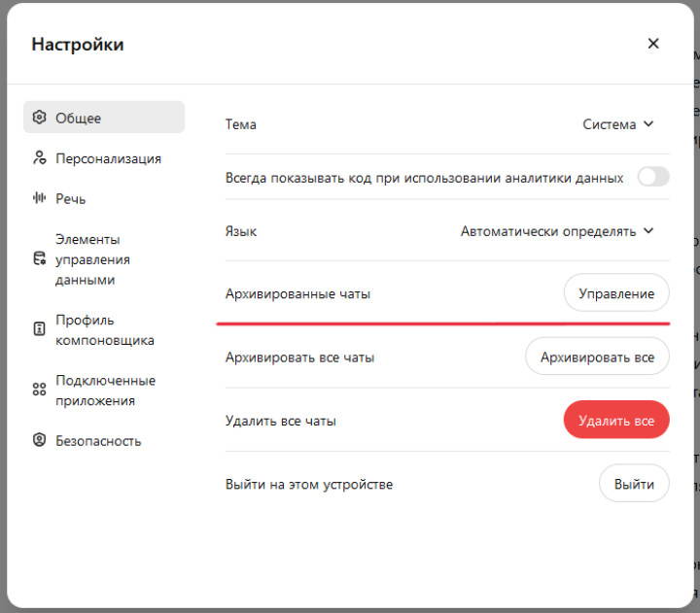Click the Речь sound wave icon
This screenshot has width=700, height=613.
40,198
